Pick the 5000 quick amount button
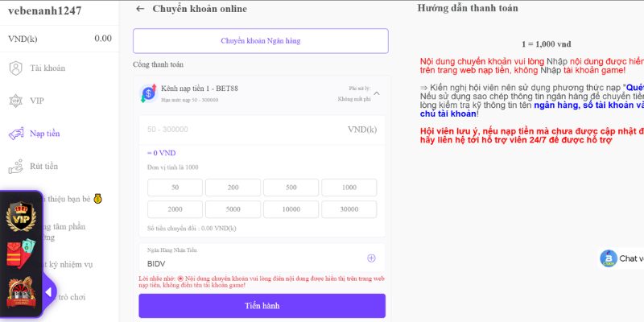 point(233,208)
